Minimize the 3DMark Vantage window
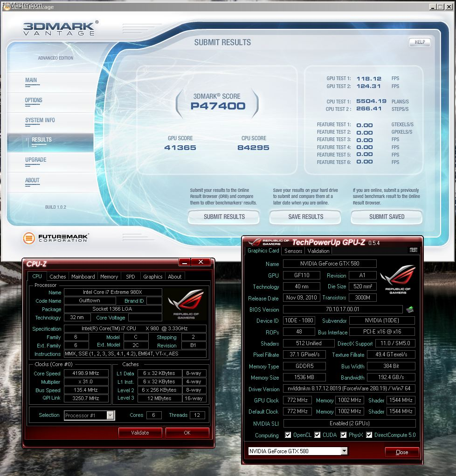Viewport: 456px width, 476px height. 433,7
